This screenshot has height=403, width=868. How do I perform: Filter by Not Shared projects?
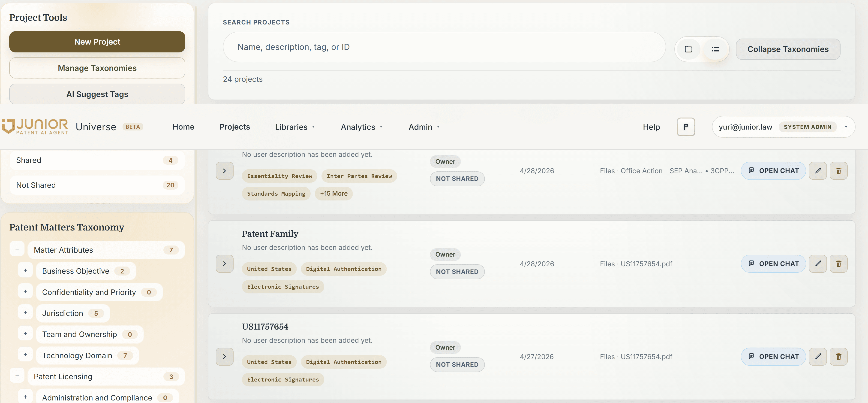coord(97,185)
